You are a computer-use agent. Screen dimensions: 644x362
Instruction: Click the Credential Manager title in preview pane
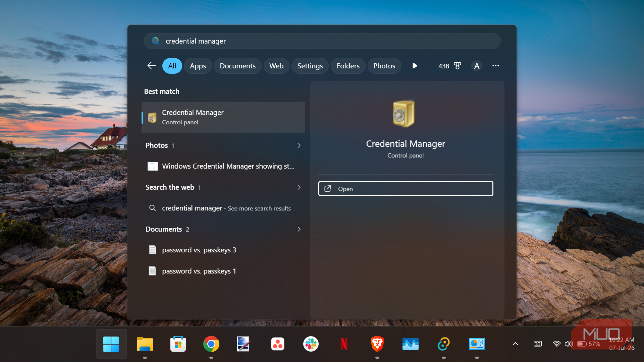[x=406, y=144]
